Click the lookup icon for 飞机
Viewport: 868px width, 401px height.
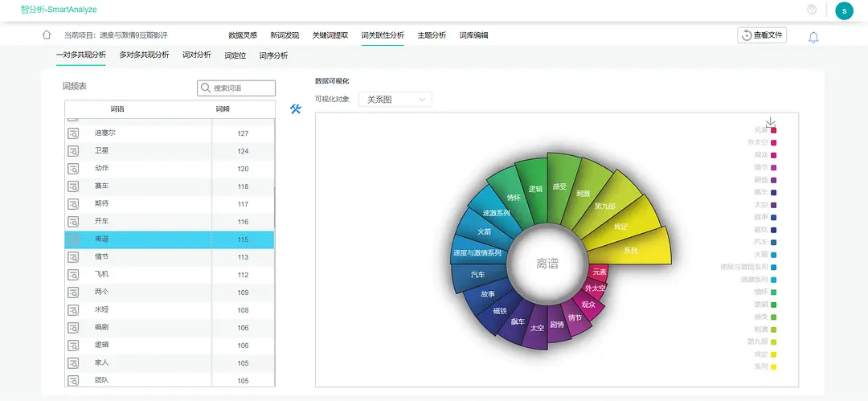pos(73,275)
